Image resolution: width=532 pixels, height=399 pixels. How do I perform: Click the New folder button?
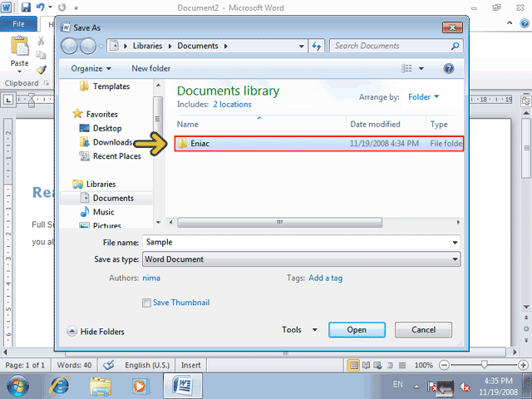151,68
